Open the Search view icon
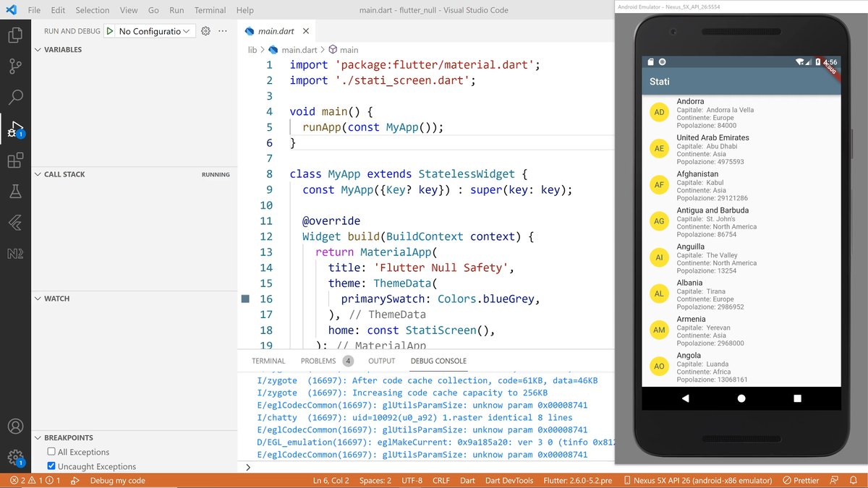The height and width of the screenshot is (488, 868). click(x=14, y=98)
